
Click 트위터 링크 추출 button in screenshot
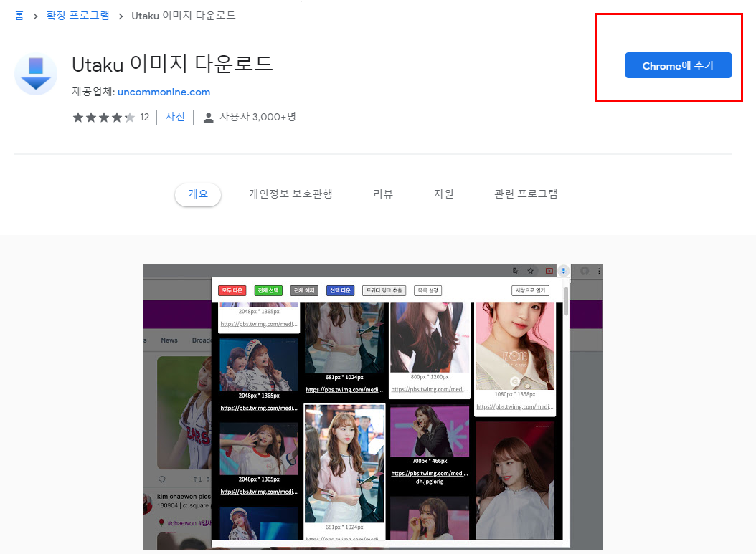click(x=384, y=290)
